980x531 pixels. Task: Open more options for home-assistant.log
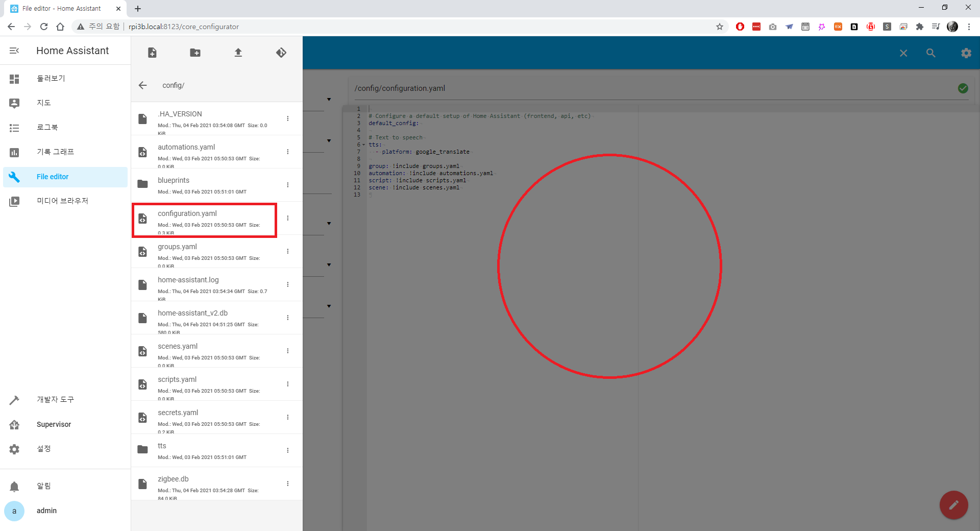click(x=288, y=284)
